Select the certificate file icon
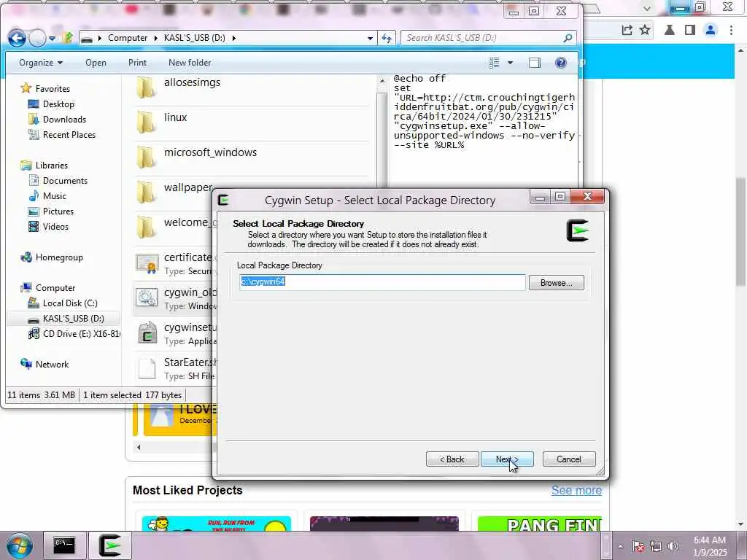This screenshot has height=560, width=747. point(147,262)
